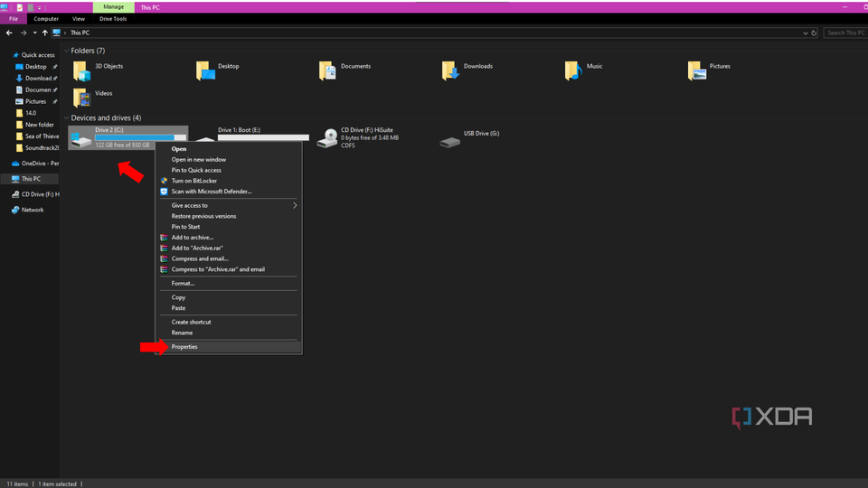The width and height of the screenshot is (868, 488).
Task: Select Pin to Start
Action: coord(229,227)
